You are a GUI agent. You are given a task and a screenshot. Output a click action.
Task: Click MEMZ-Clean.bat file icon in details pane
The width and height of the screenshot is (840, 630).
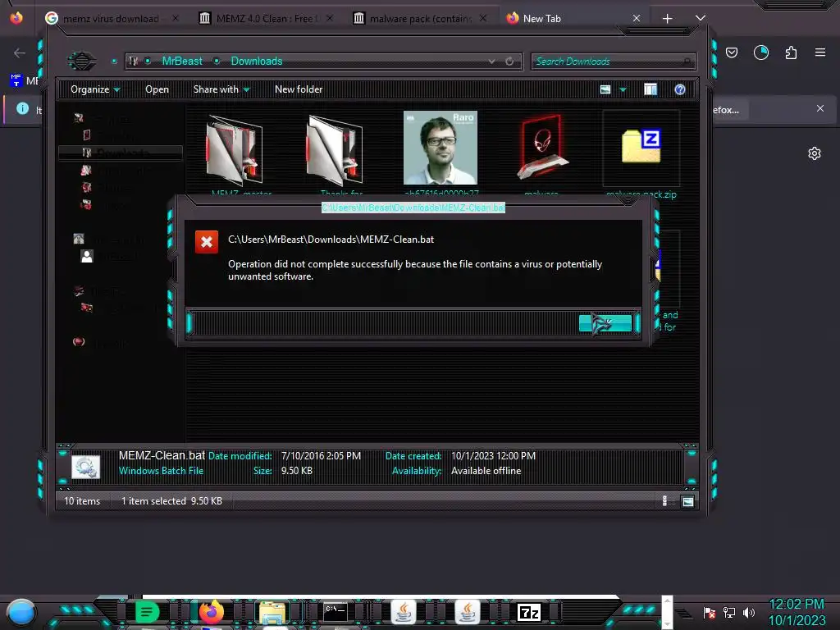tap(85, 467)
